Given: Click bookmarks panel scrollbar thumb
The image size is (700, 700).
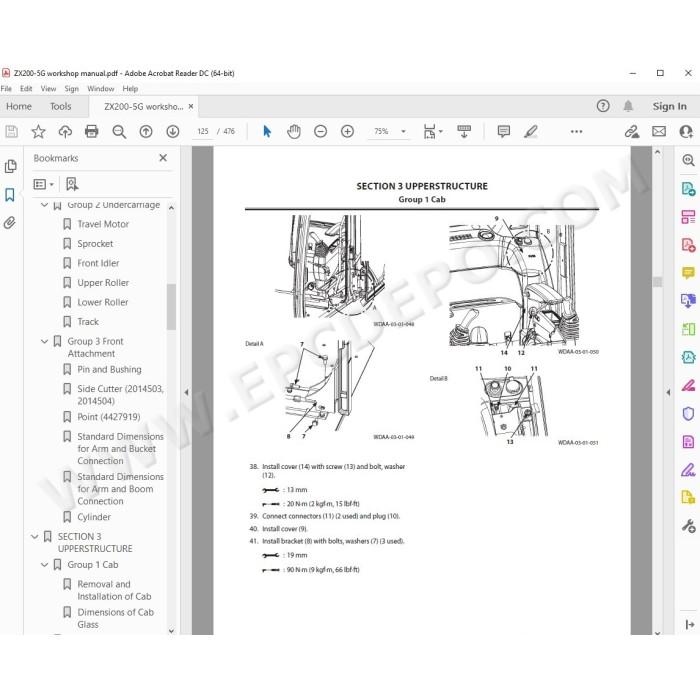Looking at the screenshot, I should [x=171, y=306].
